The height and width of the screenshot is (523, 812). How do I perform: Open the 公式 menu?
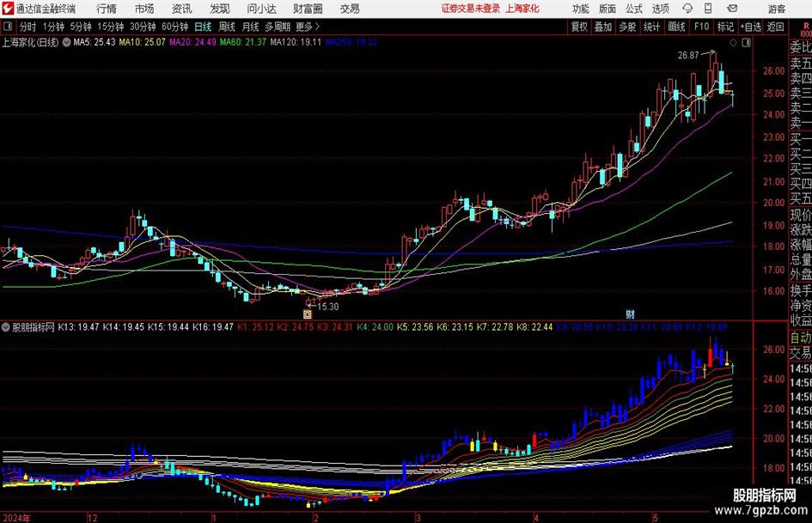tap(634, 9)
